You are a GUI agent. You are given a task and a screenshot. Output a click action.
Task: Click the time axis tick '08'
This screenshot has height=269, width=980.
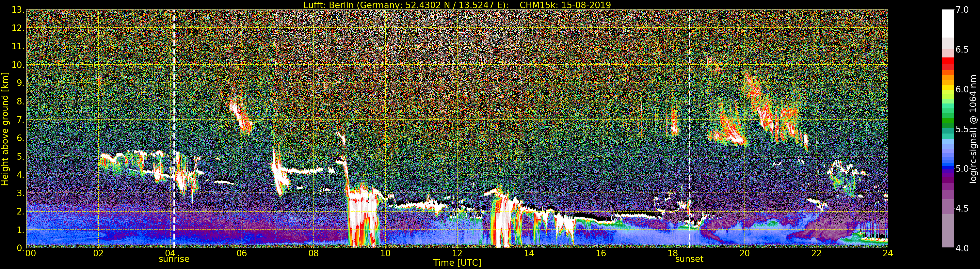coord(313,253)
